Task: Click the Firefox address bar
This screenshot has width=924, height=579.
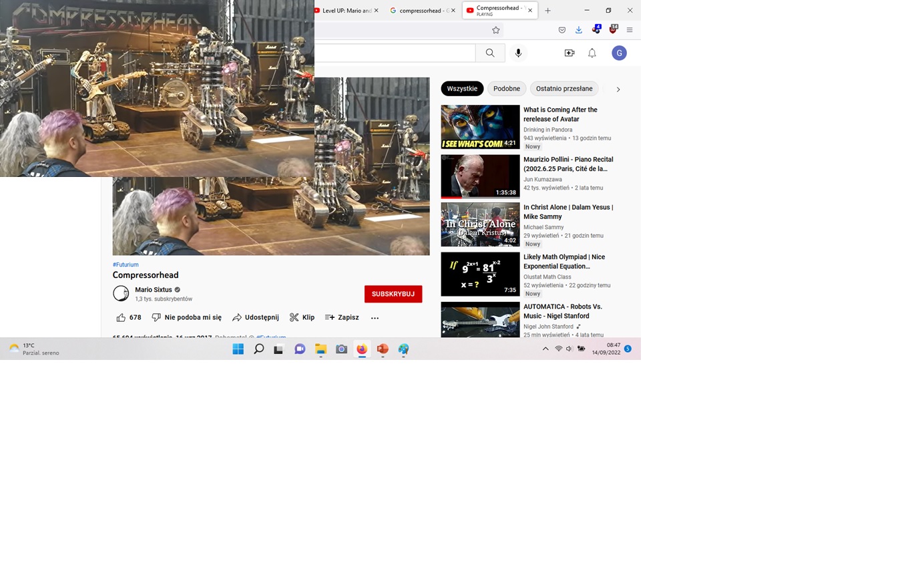Action: 409,30
